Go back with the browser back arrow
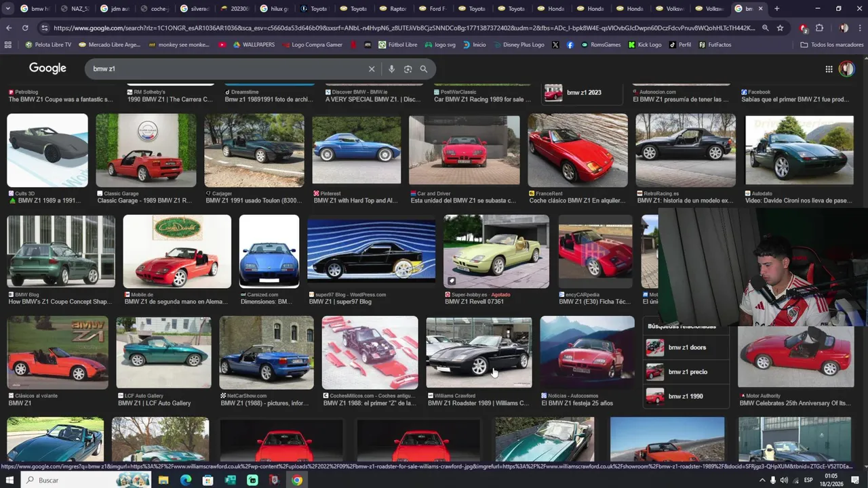Viewport: 868px width, 488px height. coord(9,28)
